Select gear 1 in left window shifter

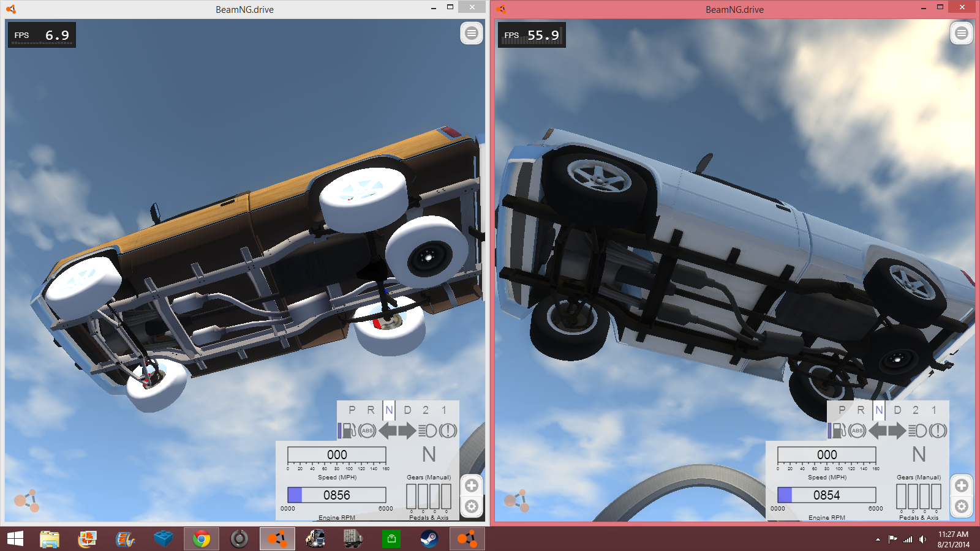click(x=444, y=410)
